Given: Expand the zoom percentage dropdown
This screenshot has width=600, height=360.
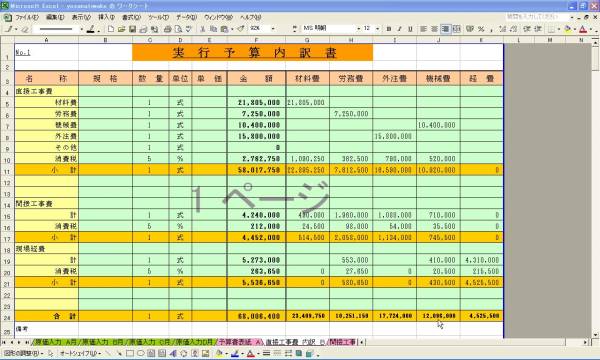Looking at the screenshot, I should pos(273,29).
